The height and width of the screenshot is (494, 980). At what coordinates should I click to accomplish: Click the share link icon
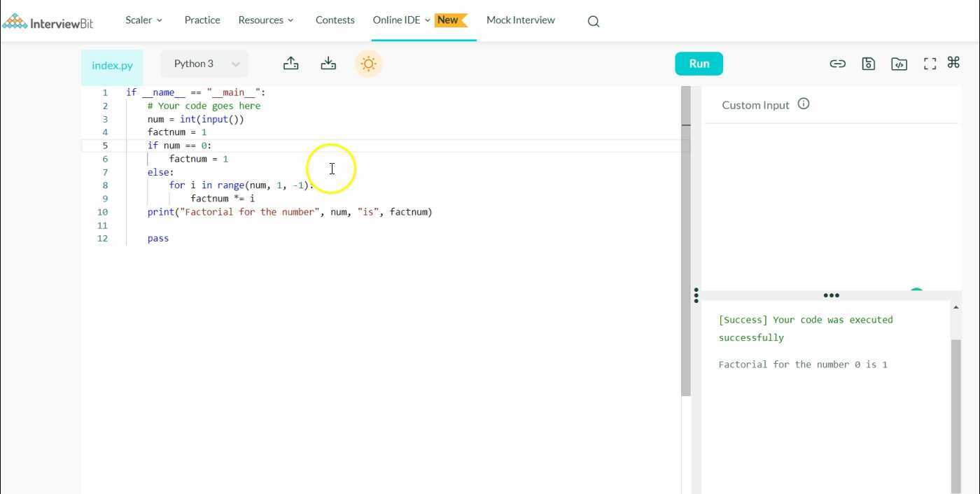coord(837,64)
